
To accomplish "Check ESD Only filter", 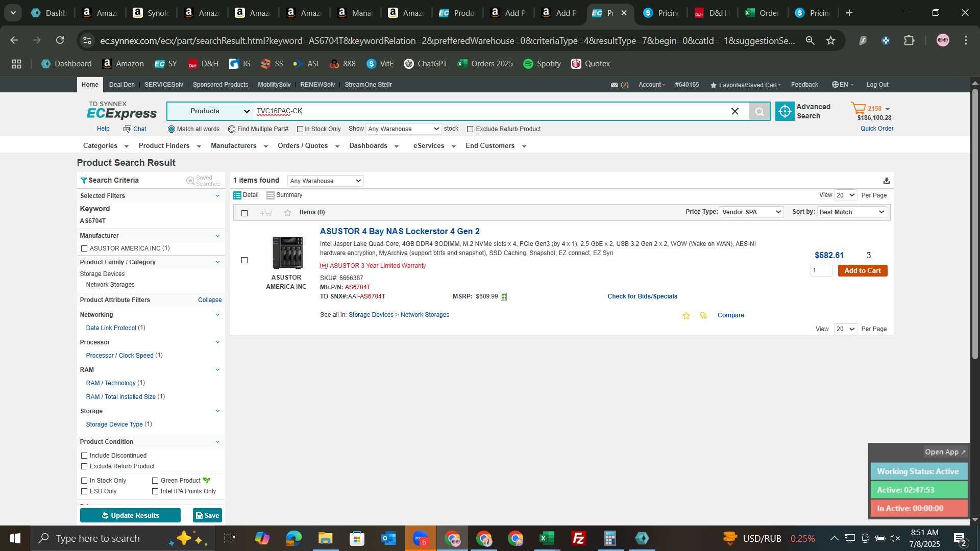I will tap(84, 491).
